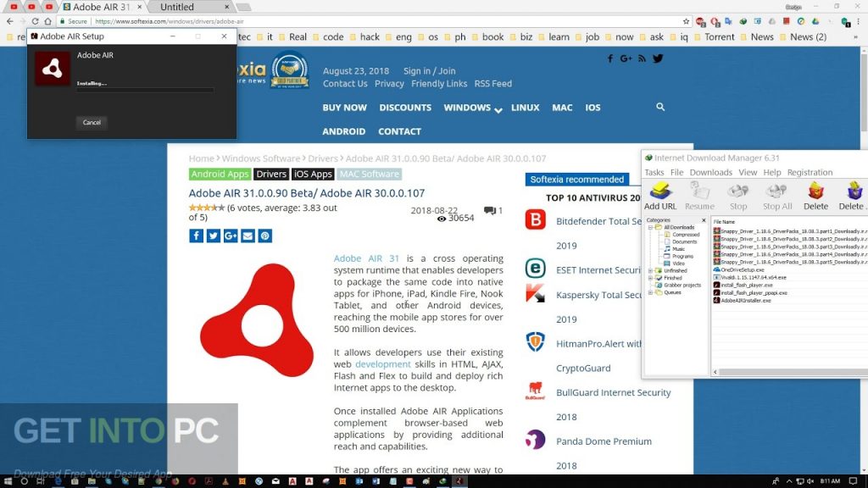
Task: Open Android Apps category tag
Action: point(220,174)
